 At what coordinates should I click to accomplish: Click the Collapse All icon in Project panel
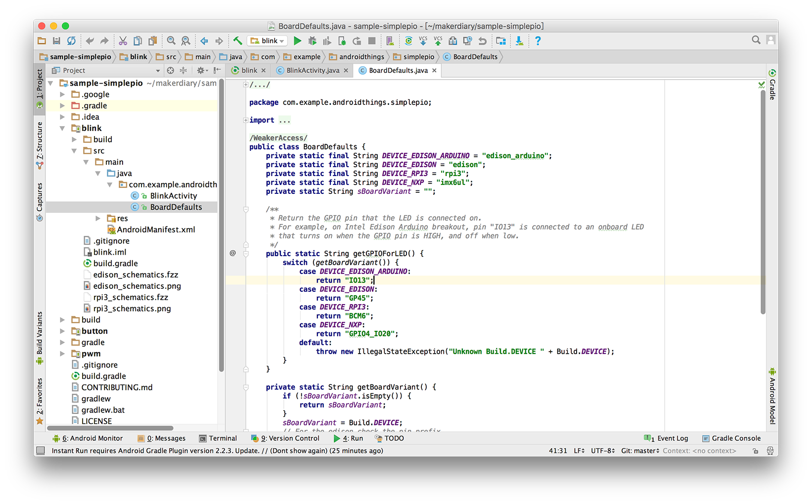(x=183, y=71)
